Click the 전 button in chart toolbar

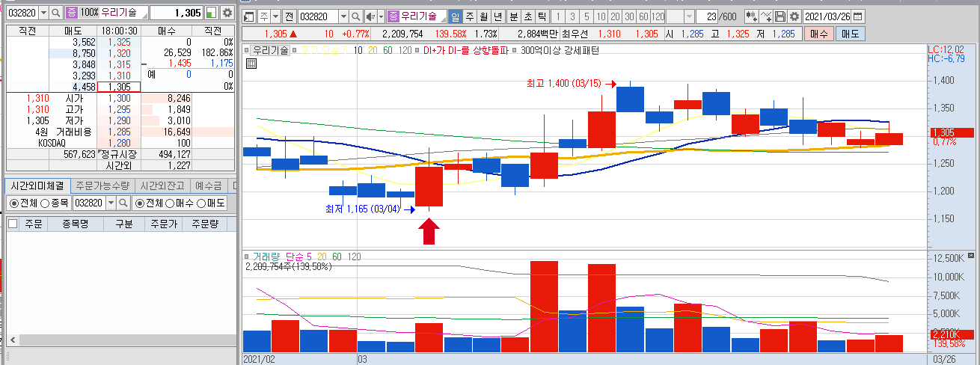click(x=288, y=16)
